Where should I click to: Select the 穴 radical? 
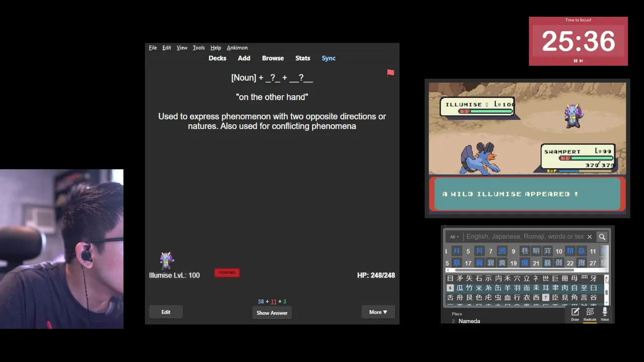tap(517, 278)
